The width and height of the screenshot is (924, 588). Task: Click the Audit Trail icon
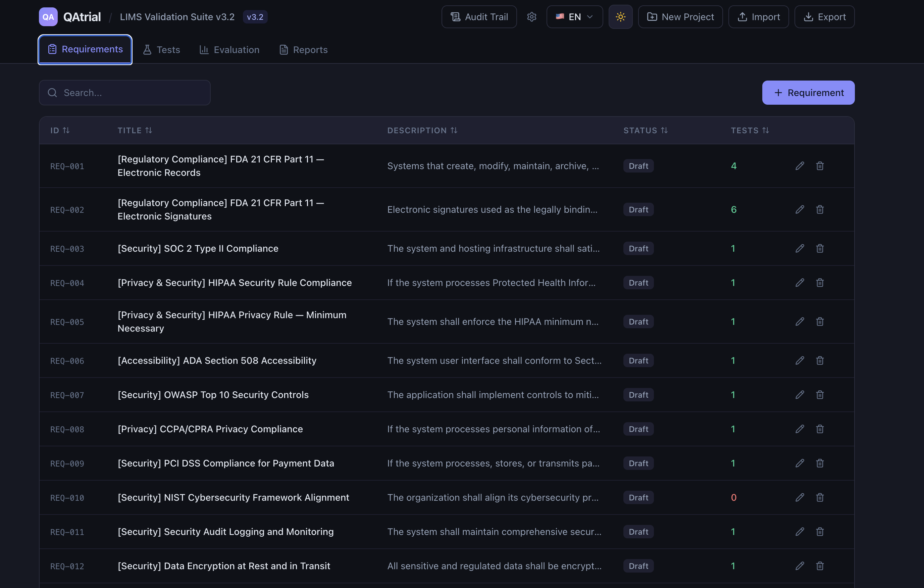coord(455,16)
